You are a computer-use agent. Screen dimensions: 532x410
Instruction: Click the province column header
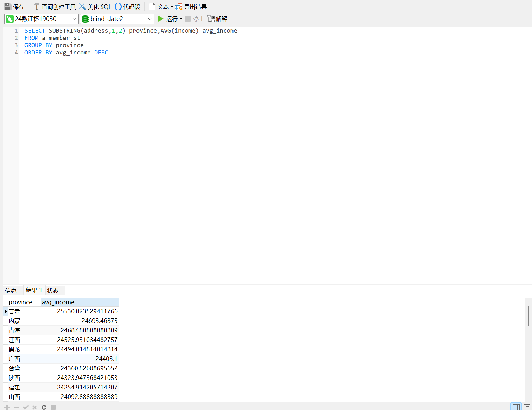(x=24, y=302)
